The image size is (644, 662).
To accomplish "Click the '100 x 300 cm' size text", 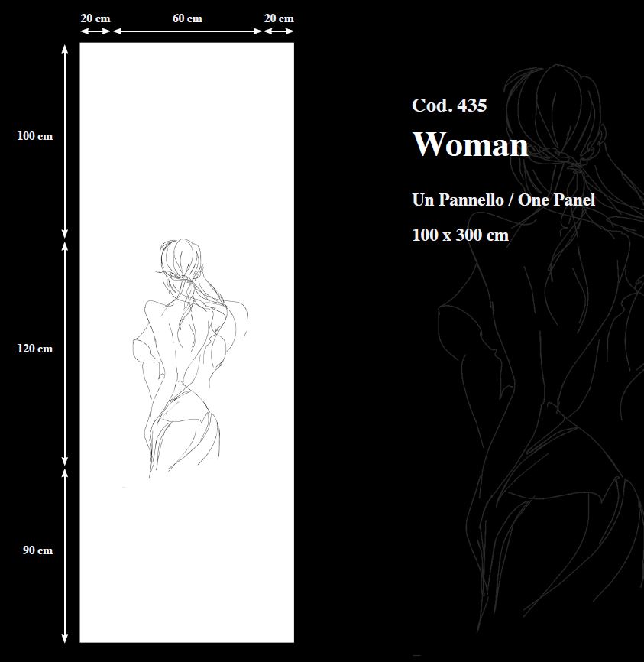I will pos(460,235).
